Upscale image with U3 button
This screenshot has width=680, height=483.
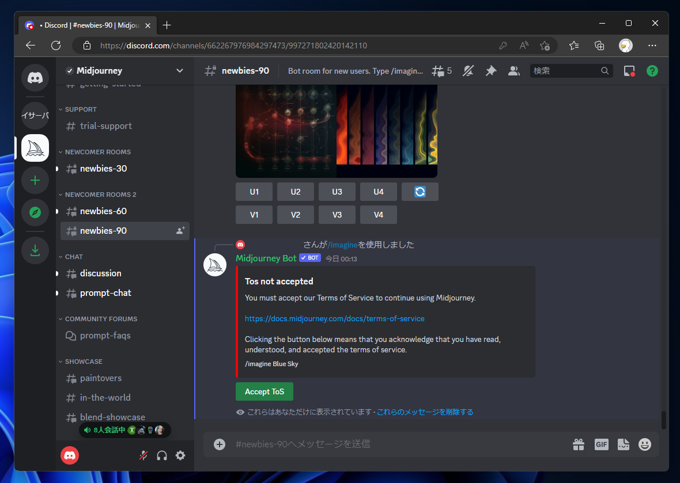pos(337,192)
